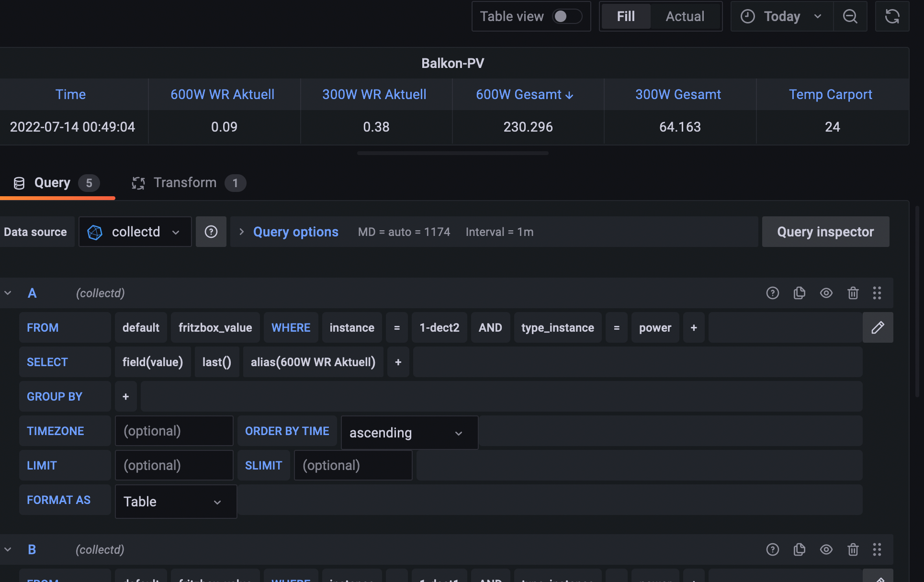Open the FORMAT AS Table dropdown

pyautogui.click(x=175, y=502)
